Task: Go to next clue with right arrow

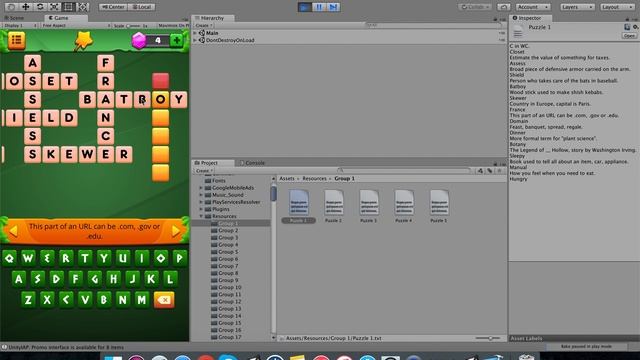Action: tap(176, 231)
